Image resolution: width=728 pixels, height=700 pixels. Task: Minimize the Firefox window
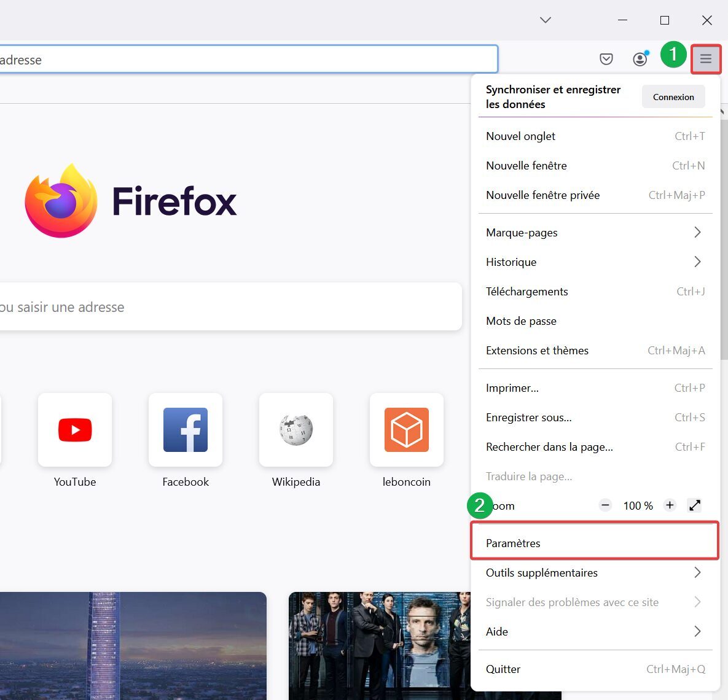(x=622, y=20)
